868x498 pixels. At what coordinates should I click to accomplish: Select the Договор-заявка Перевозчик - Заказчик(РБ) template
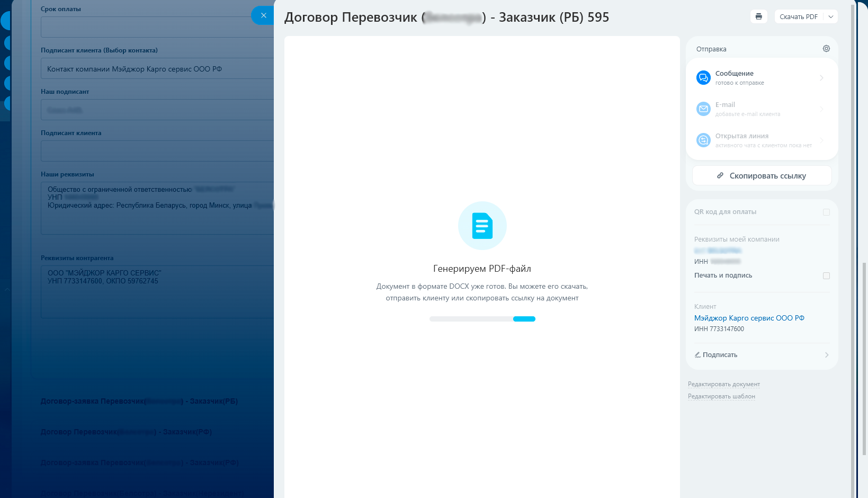139,401
